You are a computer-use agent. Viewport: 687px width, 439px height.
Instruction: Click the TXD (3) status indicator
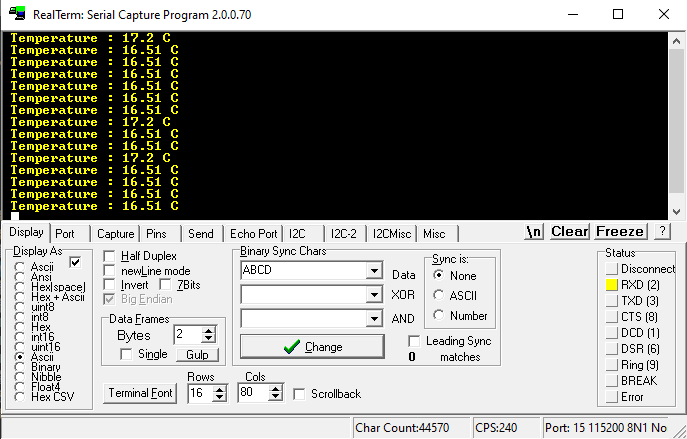coord(611,301)
